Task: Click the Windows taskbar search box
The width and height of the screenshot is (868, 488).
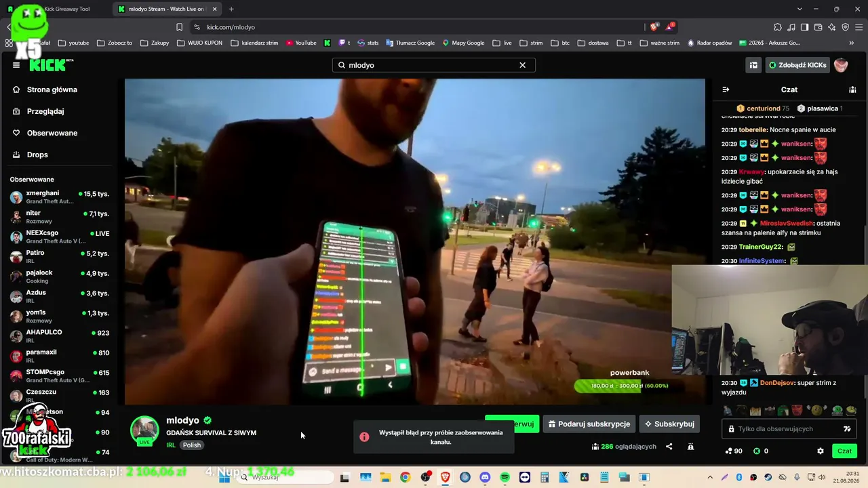Action: [x=285, y=477]
